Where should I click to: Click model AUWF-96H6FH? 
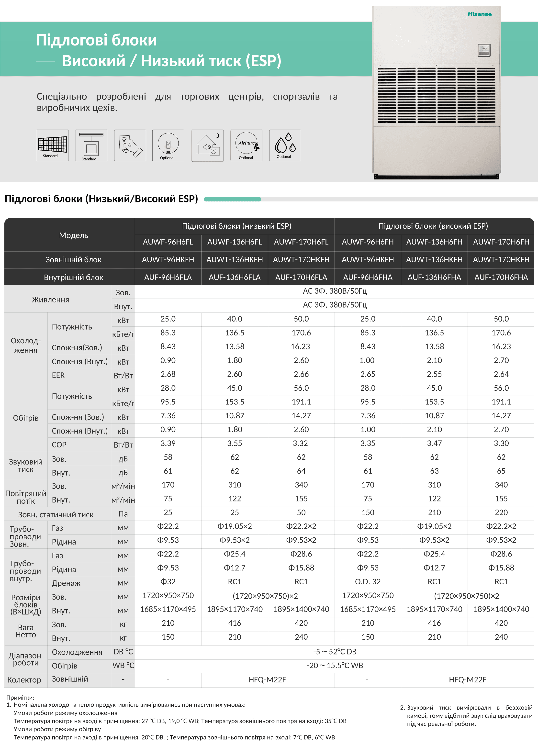click(368, 242)
